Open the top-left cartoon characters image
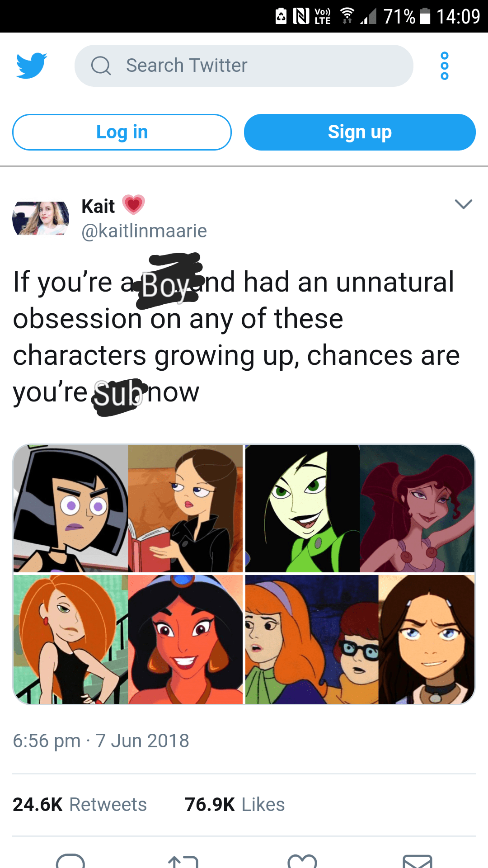The height and width of the screenshot is (868, 488). pyautogui.click(x=128, y=509)
